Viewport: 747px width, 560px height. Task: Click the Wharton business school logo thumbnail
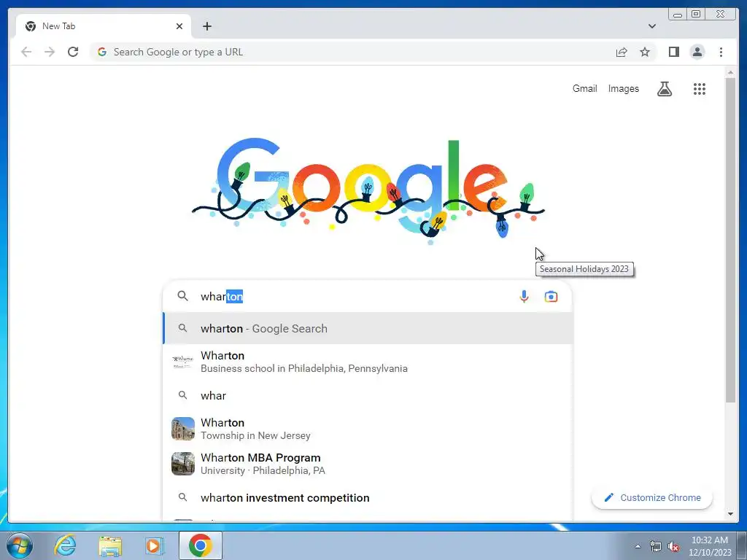183,362
